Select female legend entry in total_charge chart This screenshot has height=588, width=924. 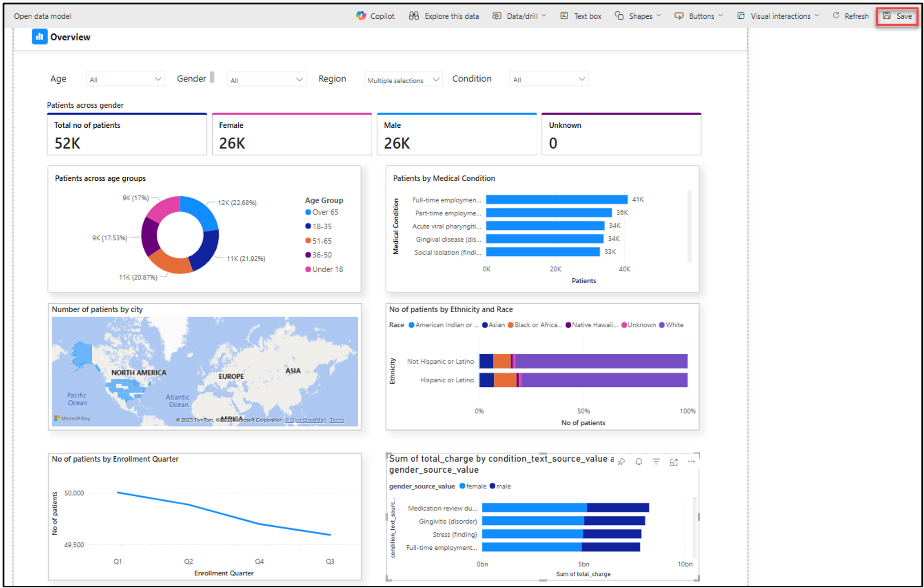[473, 486]
